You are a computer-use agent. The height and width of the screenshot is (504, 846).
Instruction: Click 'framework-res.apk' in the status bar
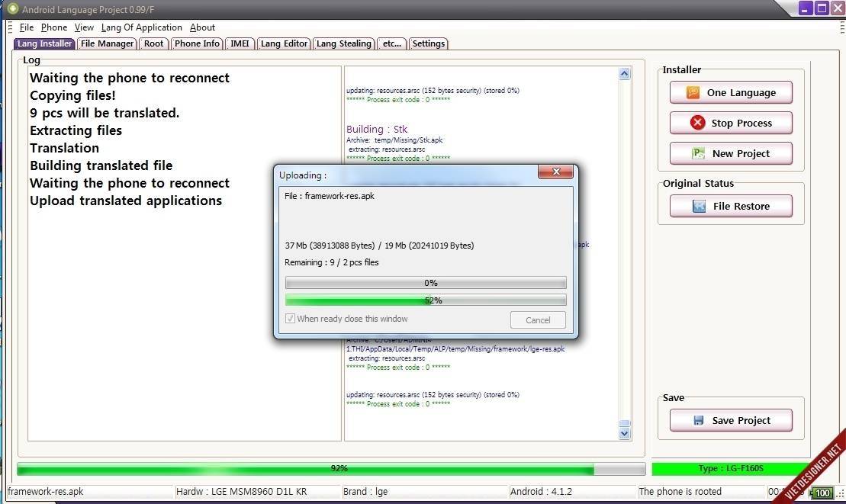[46, 492]
